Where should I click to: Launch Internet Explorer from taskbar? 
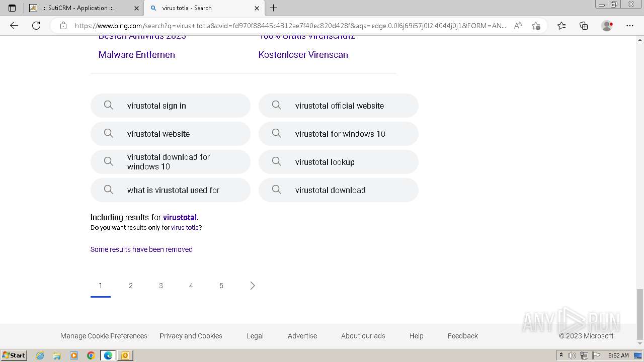click(x=40, y=355)
